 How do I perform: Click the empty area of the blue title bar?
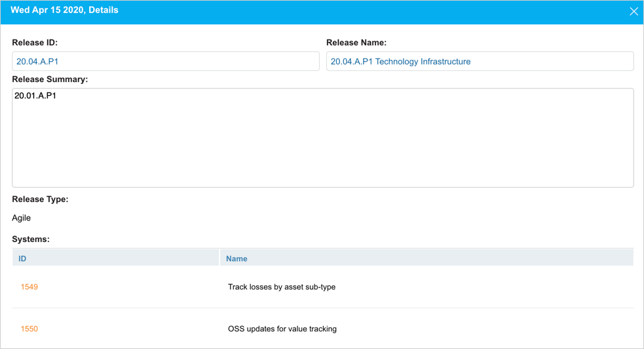(x=367, y=11)
